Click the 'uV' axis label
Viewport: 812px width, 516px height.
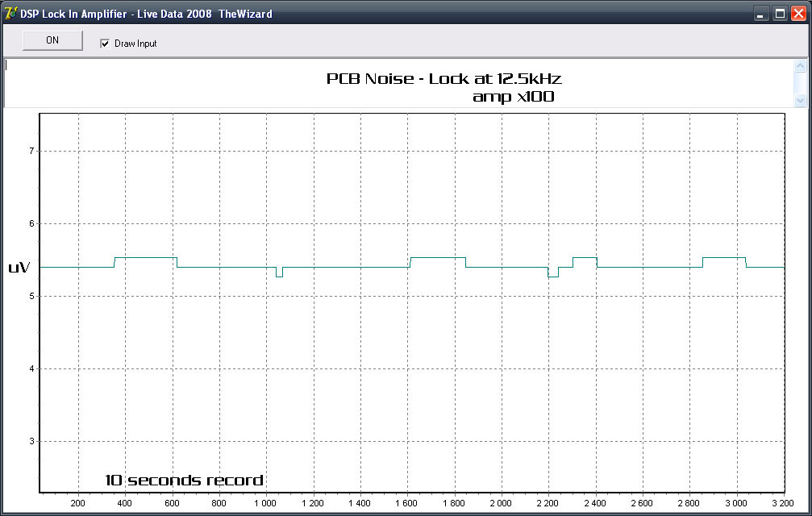point(19,268)
